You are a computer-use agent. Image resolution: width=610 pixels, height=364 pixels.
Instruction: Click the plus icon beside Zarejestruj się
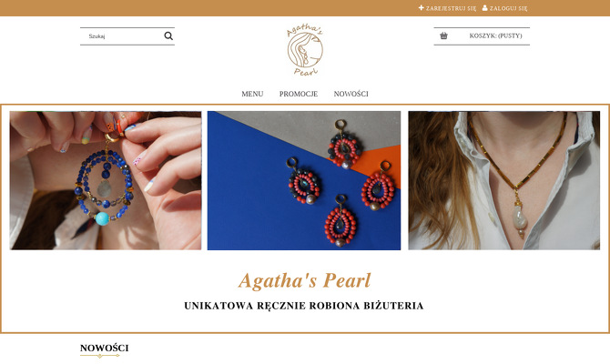pos(421,8)
